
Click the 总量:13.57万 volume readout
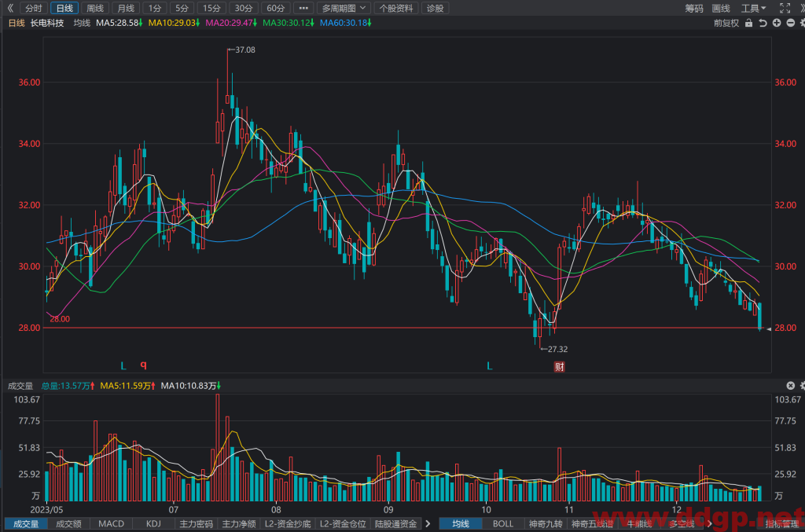click(x=68, y=386)
